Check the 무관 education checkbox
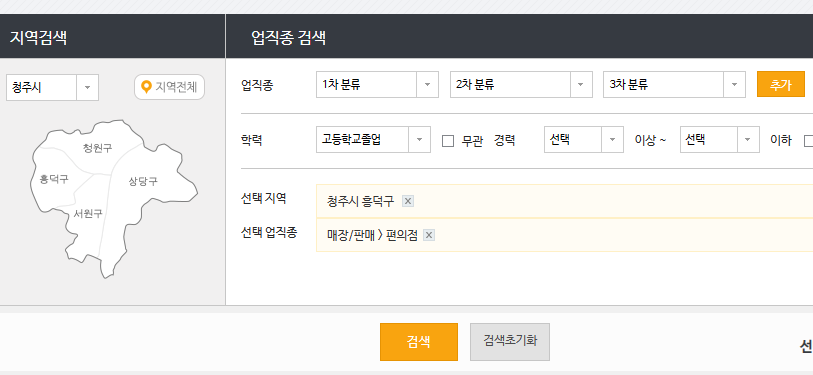Image resolution: width=813 pixels, height=375 pixels. pos(448,141)
